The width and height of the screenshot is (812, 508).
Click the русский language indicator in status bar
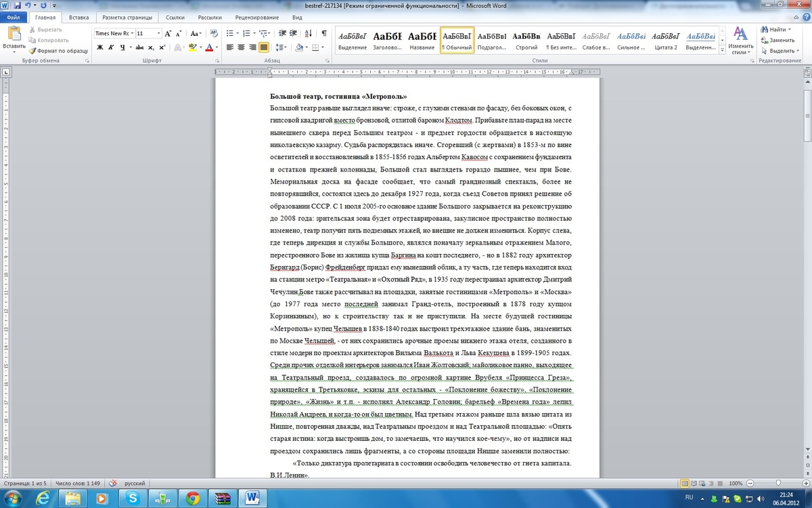134,483
